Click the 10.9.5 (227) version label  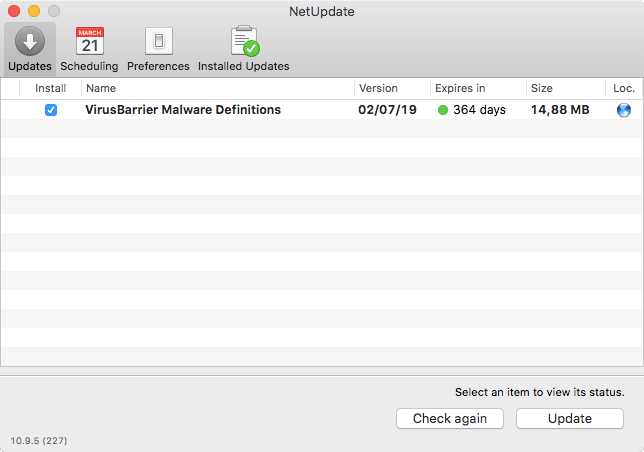[x=39, y=441]
